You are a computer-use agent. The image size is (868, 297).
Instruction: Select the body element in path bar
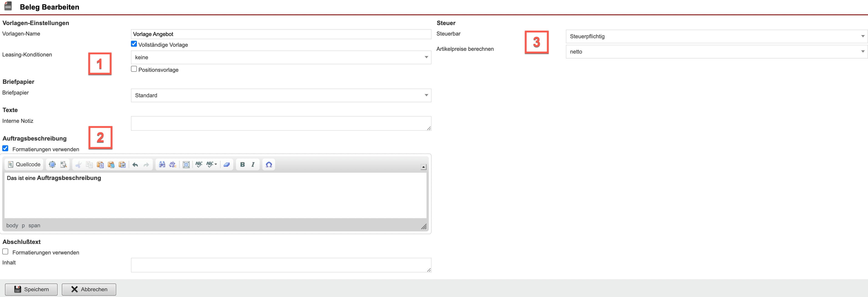tap(12, 225)
